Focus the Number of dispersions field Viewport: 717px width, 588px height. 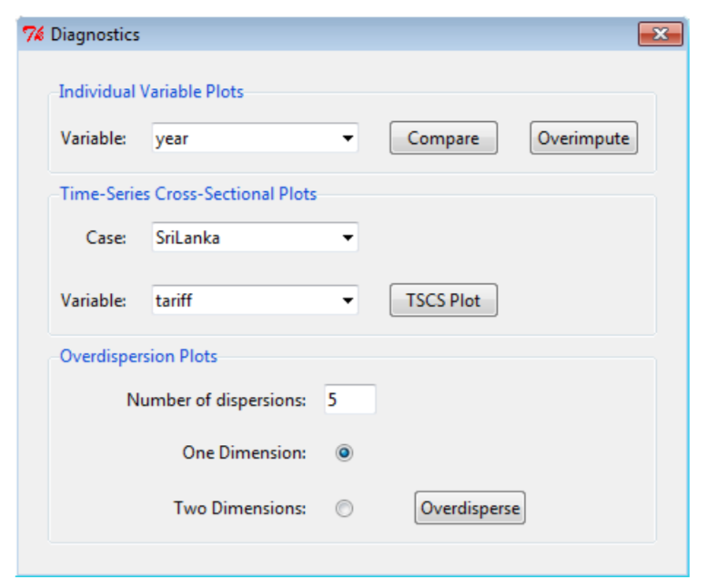coord(349,399)
